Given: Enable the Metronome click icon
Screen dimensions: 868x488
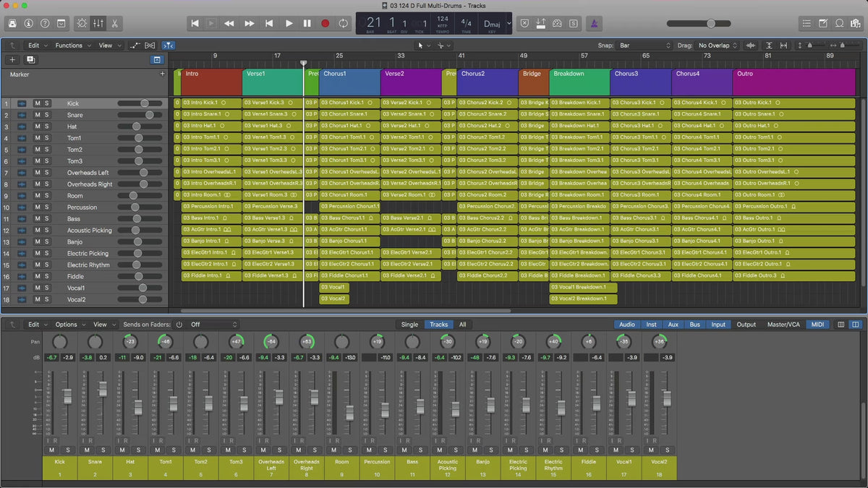Looking at the screenshot, I should tap(592, 23).
